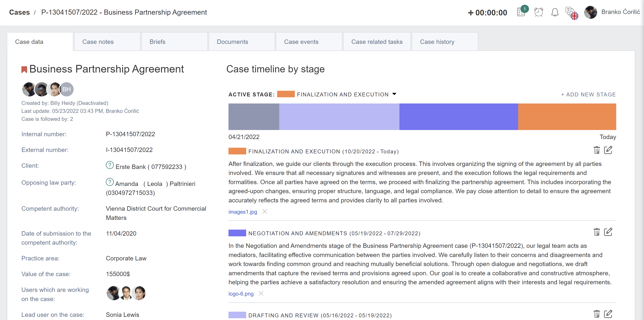Click the BH team member avatar
644x320 pixels.
click(x=67, y=89)
